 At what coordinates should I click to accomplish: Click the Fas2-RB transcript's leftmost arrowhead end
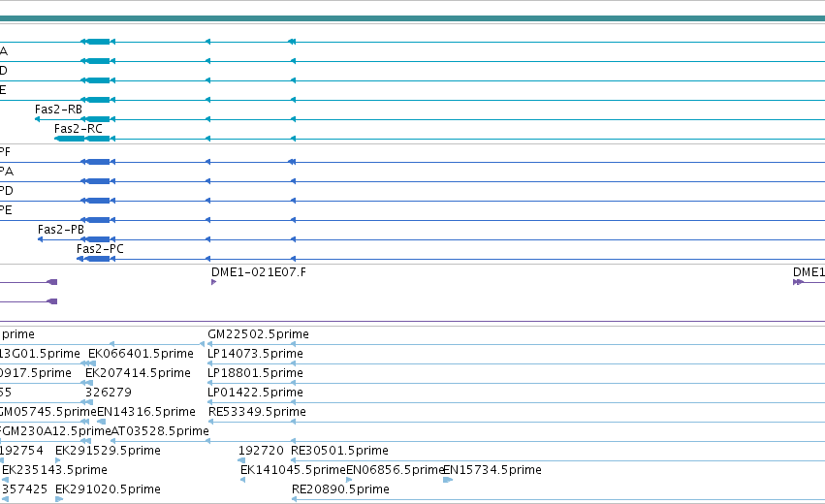pos(38,119)
